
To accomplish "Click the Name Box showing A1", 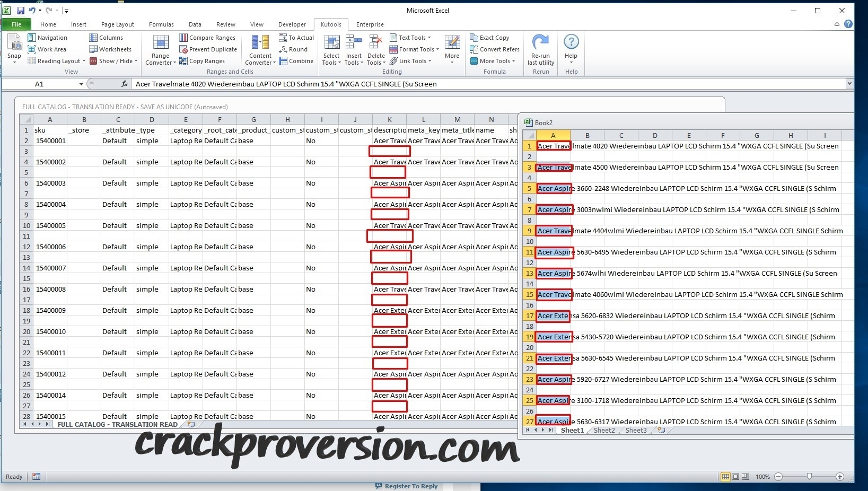I will (40, 84).
